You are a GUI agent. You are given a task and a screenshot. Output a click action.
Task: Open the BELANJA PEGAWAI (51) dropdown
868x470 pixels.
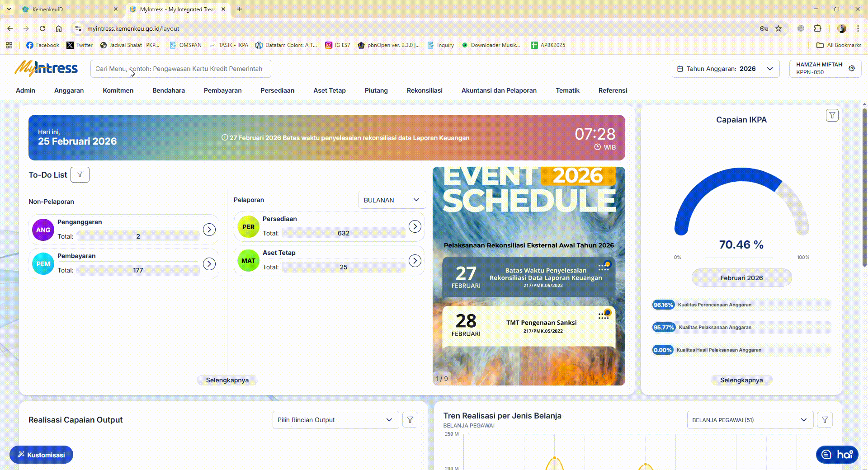[750, 420]
